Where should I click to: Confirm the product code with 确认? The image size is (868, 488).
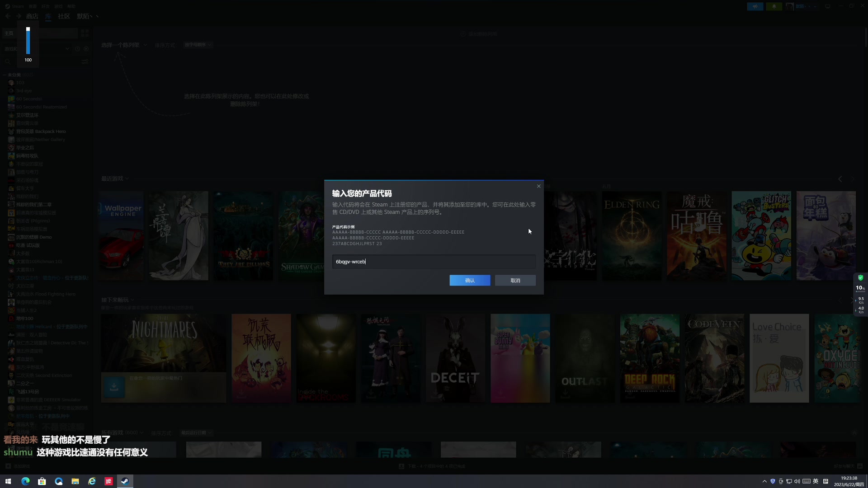[470, 281]
